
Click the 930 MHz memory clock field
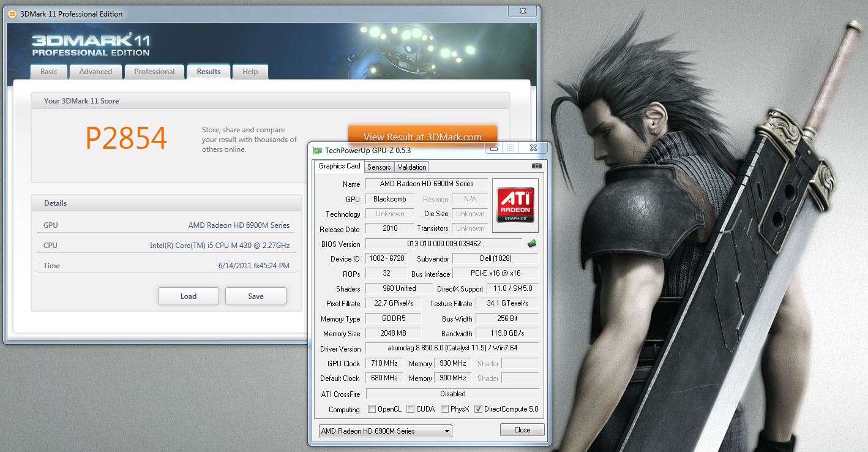tap(452, 363)
